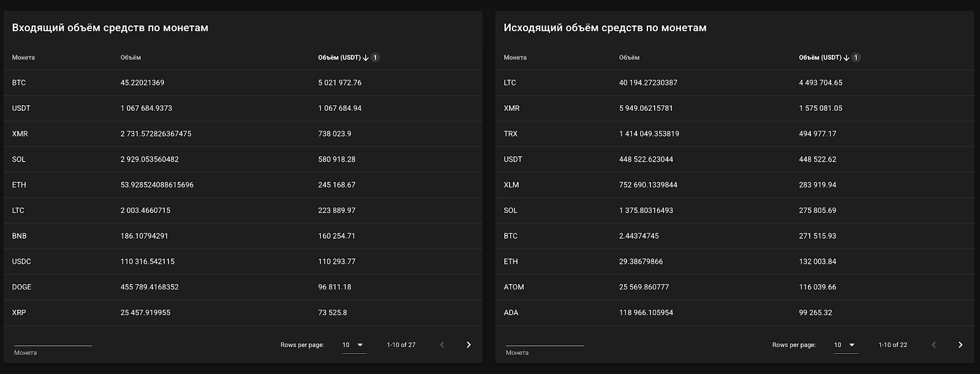Click value 5 021 972.76
This screenshot has height=374, width=980.
coord(340,83)
